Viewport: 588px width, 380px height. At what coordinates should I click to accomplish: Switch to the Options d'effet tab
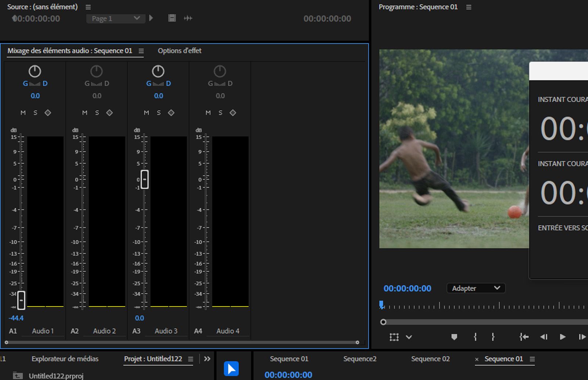[179, 51]
